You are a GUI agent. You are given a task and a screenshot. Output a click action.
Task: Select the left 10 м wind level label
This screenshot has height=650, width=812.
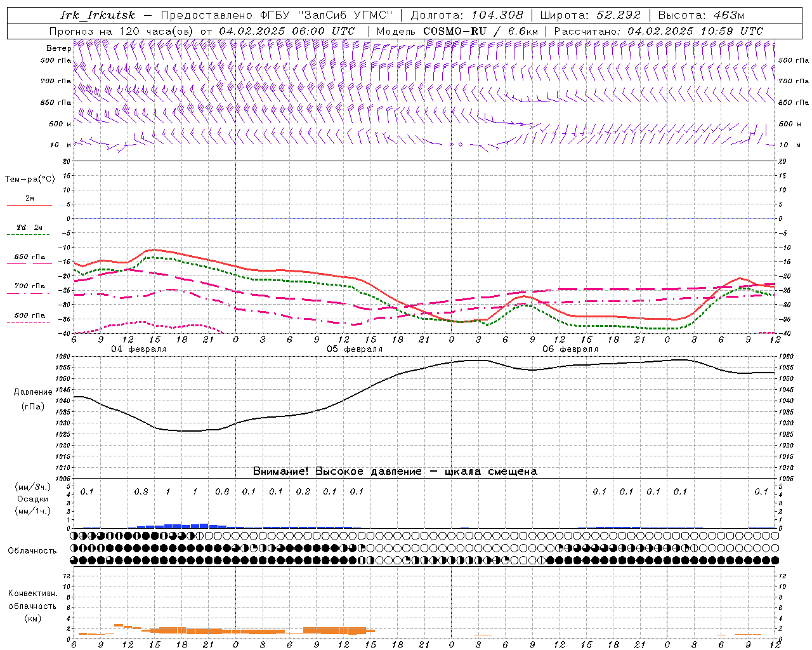click(61, 145)
